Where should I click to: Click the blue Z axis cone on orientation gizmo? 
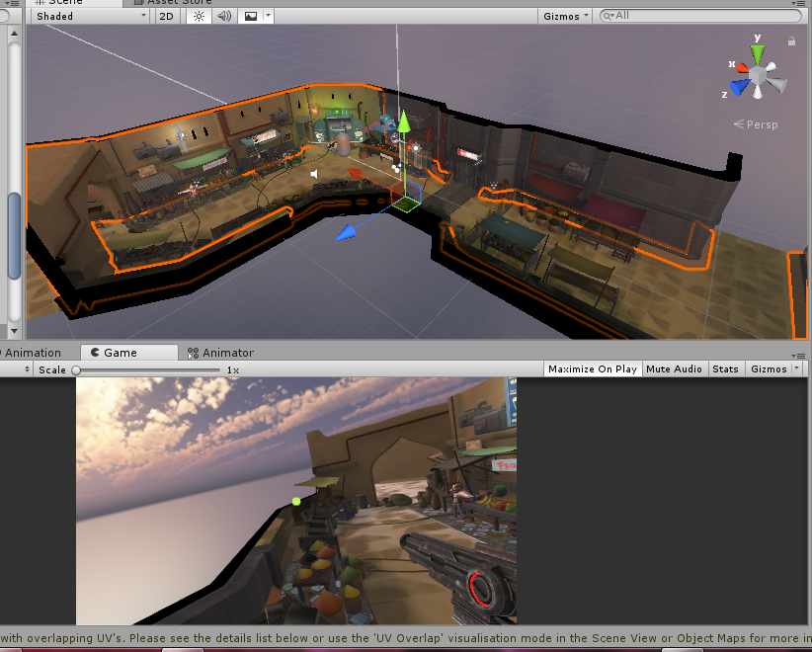(741, 87)
